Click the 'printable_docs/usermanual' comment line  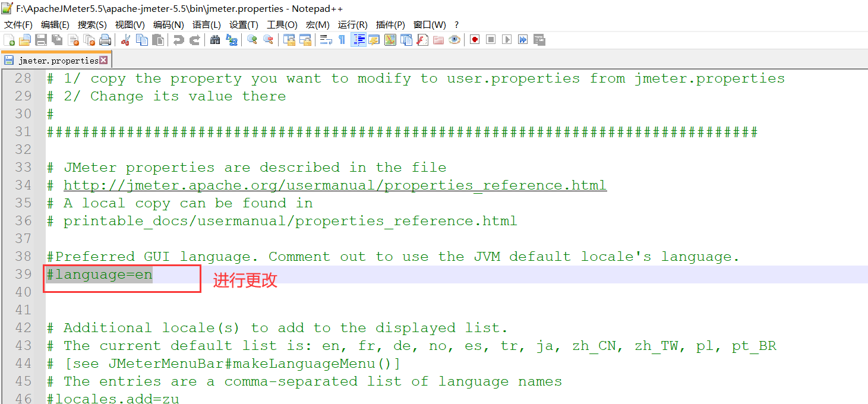coord(282,221)
